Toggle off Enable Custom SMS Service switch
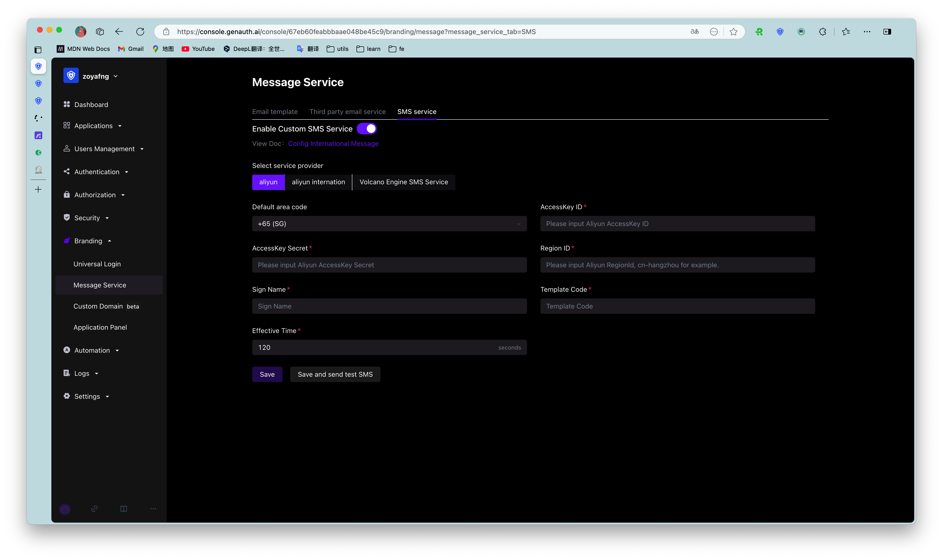Image resolution: width=943 pixels, height=560 pixels. pyautogui.click(x=366, y=129)
